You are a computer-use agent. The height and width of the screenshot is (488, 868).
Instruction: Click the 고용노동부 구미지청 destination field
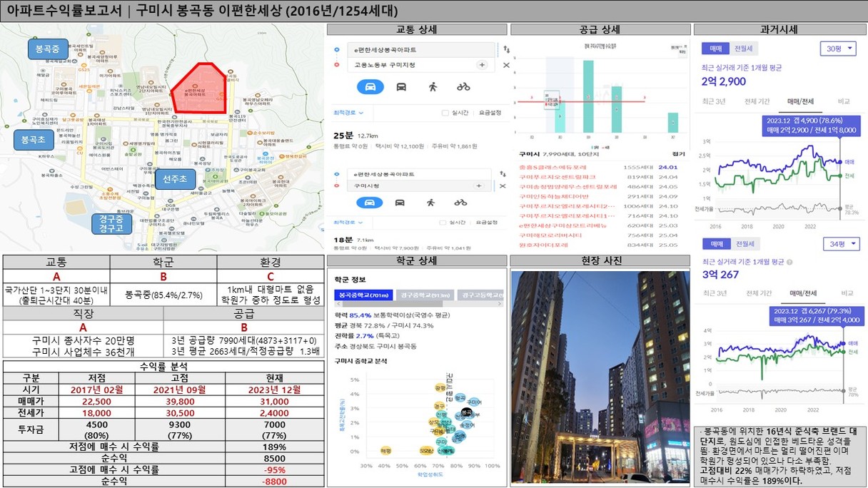(420, 65)
